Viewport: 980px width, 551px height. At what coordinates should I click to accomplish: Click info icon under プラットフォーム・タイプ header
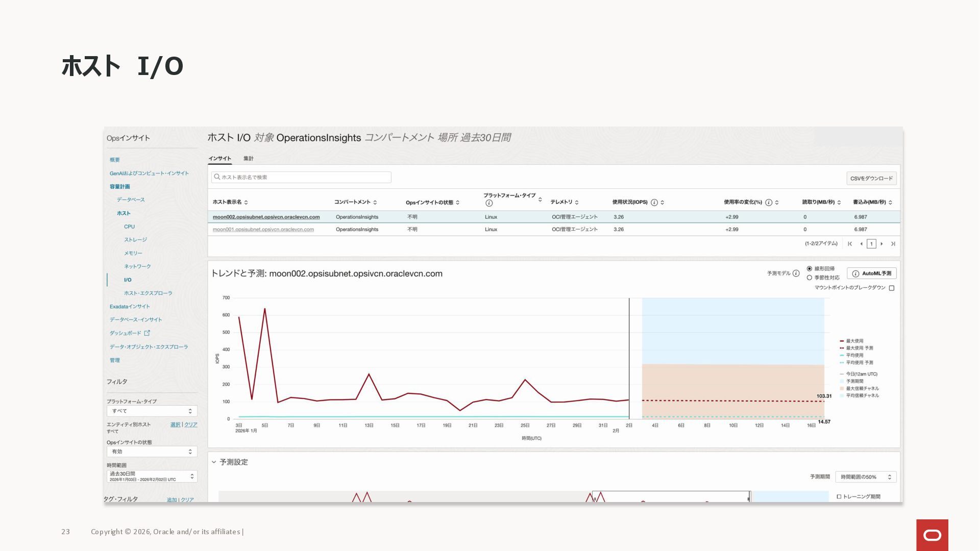(x=489, y=203)
